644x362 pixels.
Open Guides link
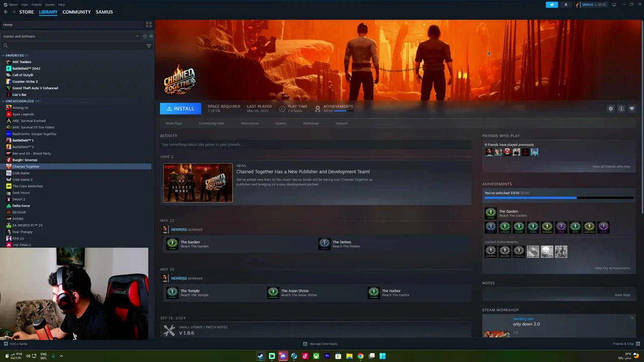(x=281, y=123)
